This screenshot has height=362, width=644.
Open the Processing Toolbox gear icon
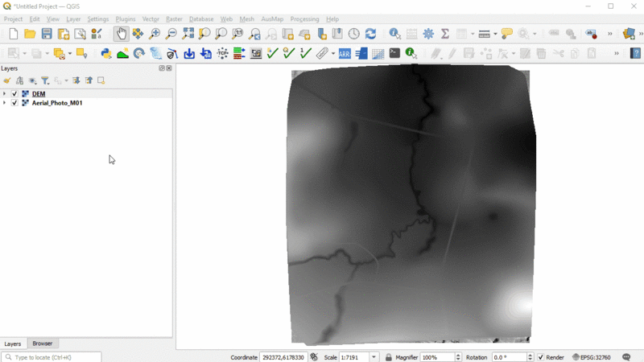428,34
